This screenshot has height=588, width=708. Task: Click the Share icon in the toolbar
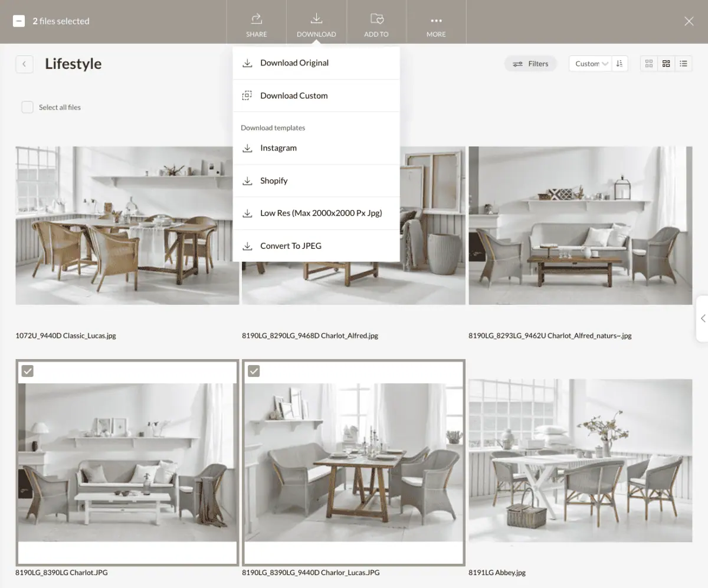(255, 18)
